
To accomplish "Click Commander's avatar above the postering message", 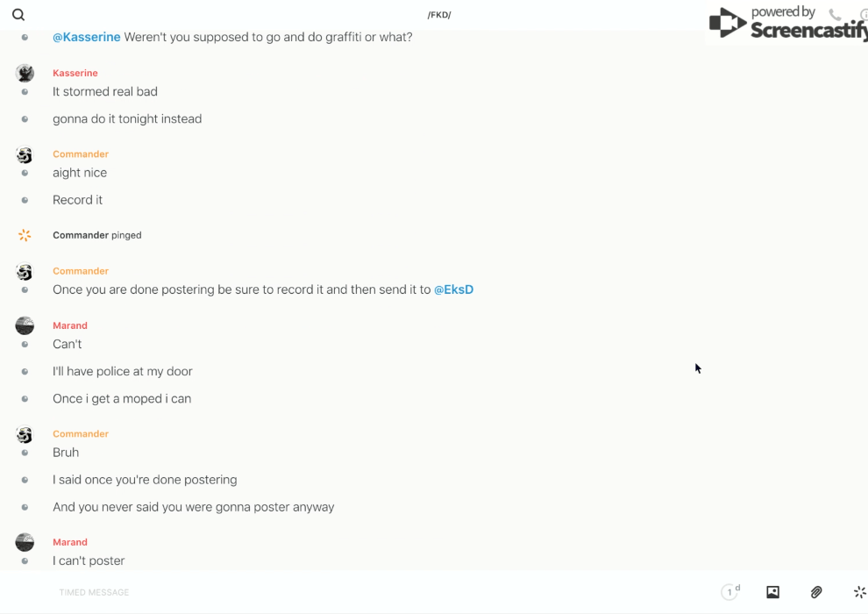I will tap(25, 272).
